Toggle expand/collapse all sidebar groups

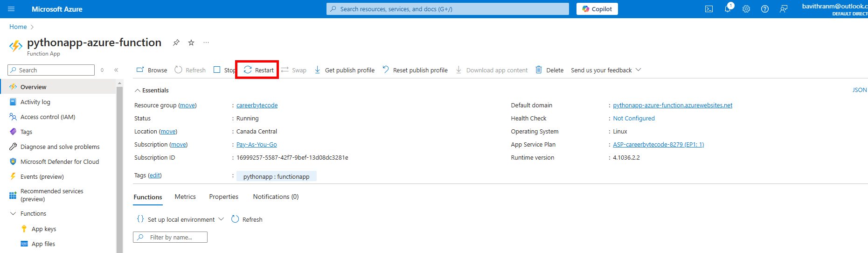coord(102,70)
